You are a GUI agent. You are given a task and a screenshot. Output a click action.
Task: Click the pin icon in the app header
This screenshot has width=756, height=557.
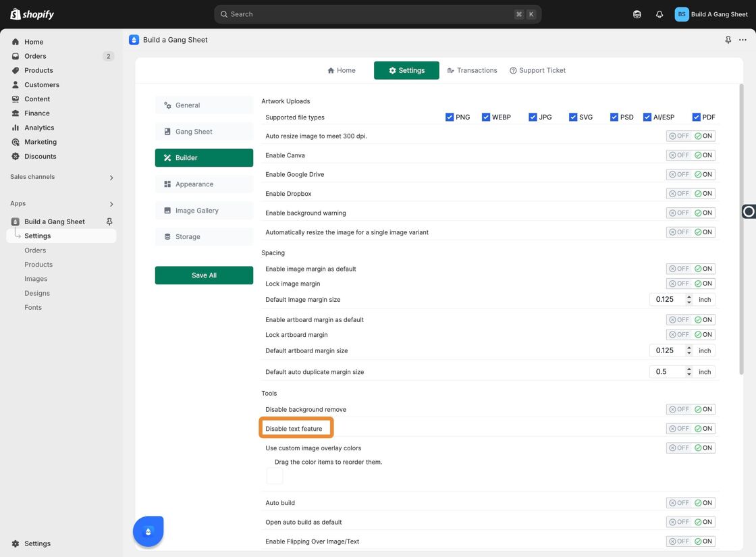coord(728,40)
